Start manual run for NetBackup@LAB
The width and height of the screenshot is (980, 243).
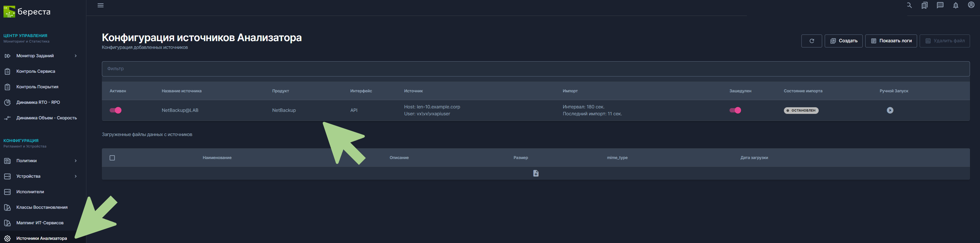coord(890,110)
